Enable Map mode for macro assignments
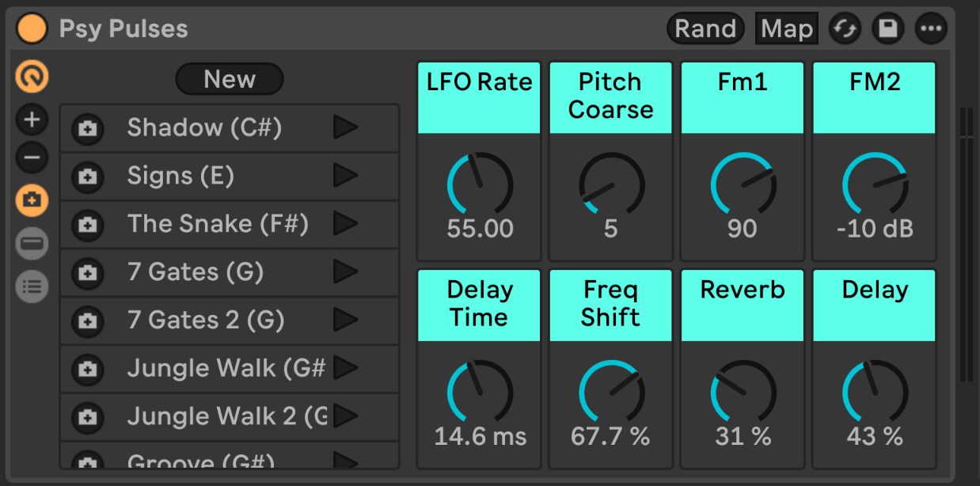Screen dimensions: 980x486 click(x=786, y=28)
